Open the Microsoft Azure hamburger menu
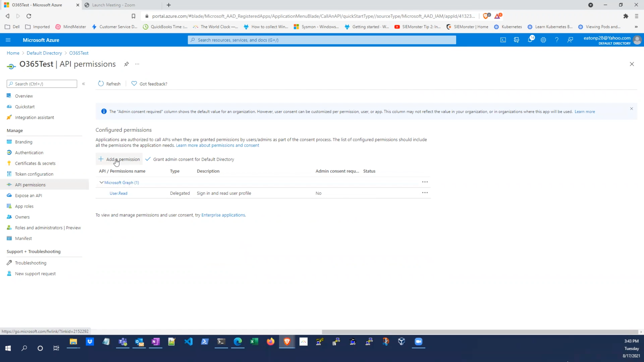This screenshot has width=644, height=362. click(8, 40)
